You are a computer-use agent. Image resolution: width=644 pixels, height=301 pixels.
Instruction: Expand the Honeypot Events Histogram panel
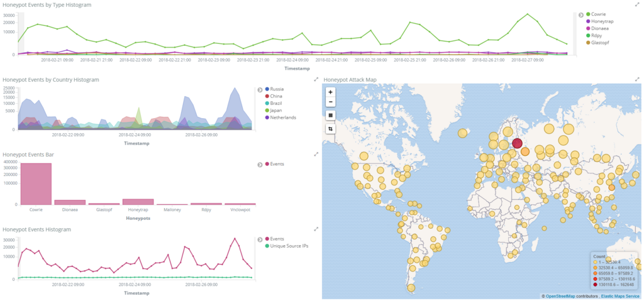(316, 229)
